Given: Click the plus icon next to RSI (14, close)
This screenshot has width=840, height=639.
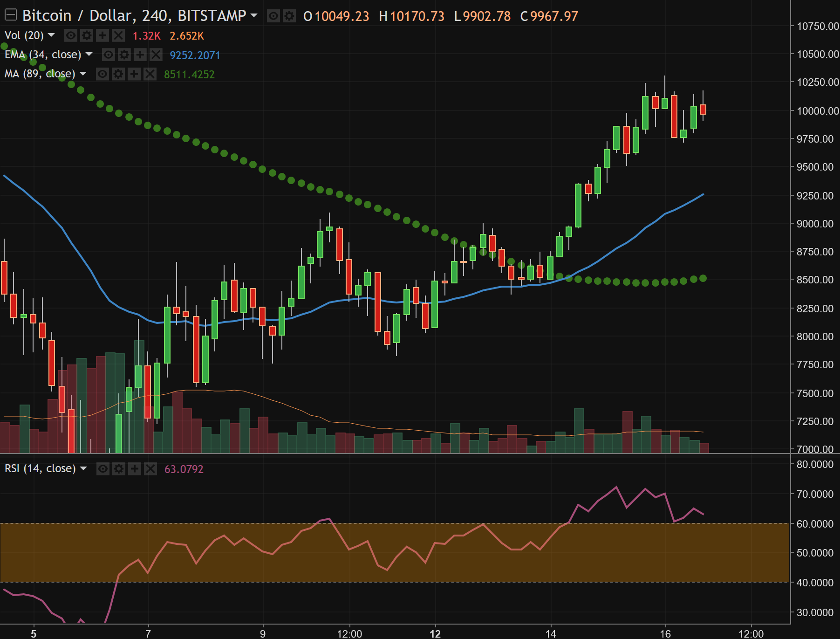Looking at the screenshot, I should tap(135, 469).
